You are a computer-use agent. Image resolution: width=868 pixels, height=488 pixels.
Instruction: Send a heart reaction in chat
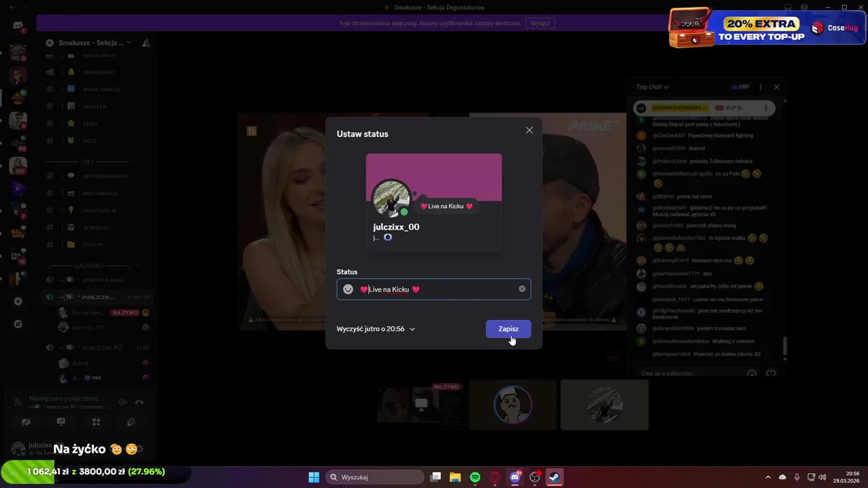pyautogui.click(x=770, y=373)
